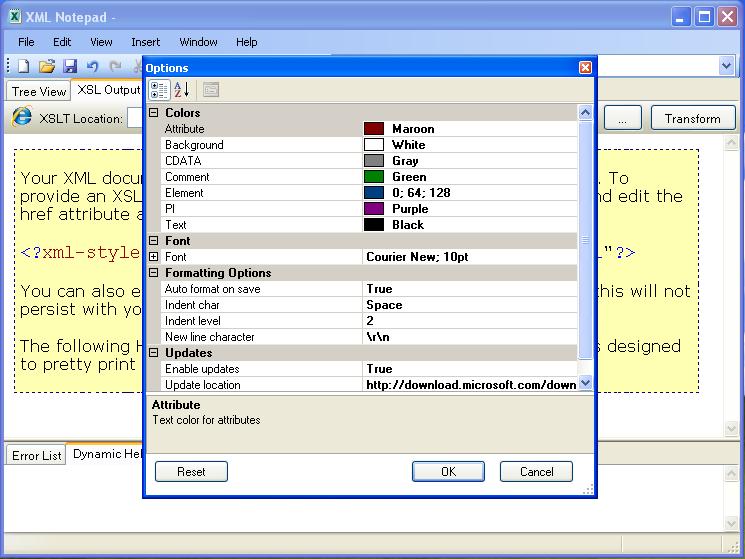Click the Enable updates True value

(379, 369)
